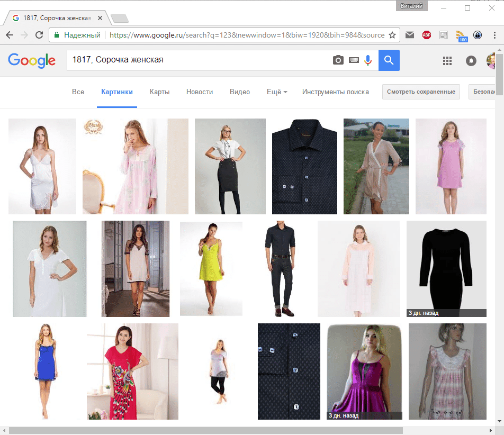Click the horizontal scrollbar thumb
This screenshot has height=435, width=504.
tap(206, 431)
